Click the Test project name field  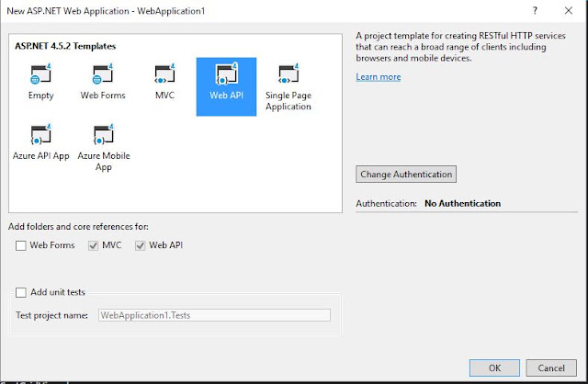[x=214, y=315]
